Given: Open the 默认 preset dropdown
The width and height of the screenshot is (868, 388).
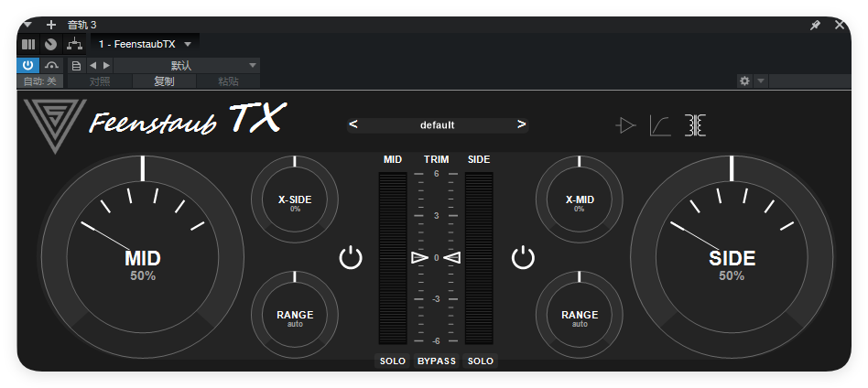Looking at the screenshot, I should coord(187,66).
